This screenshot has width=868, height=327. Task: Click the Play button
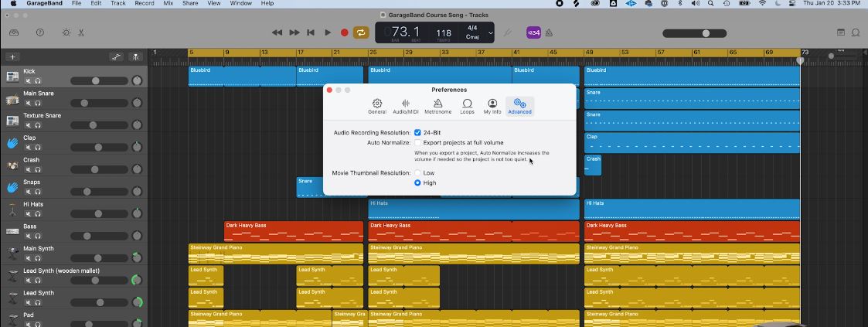[x=328, y=32]
